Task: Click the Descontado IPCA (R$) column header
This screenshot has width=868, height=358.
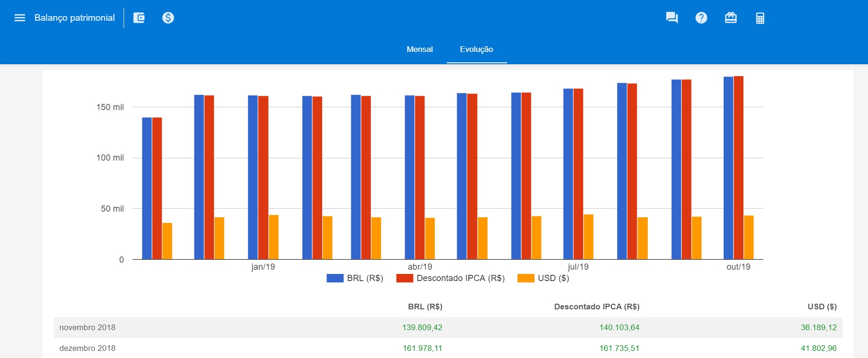Action: 597,307
